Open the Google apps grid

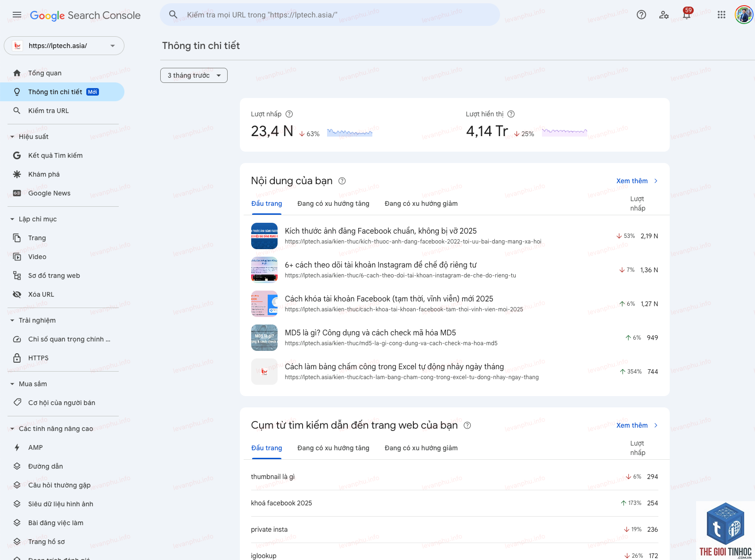click(722, 15)
